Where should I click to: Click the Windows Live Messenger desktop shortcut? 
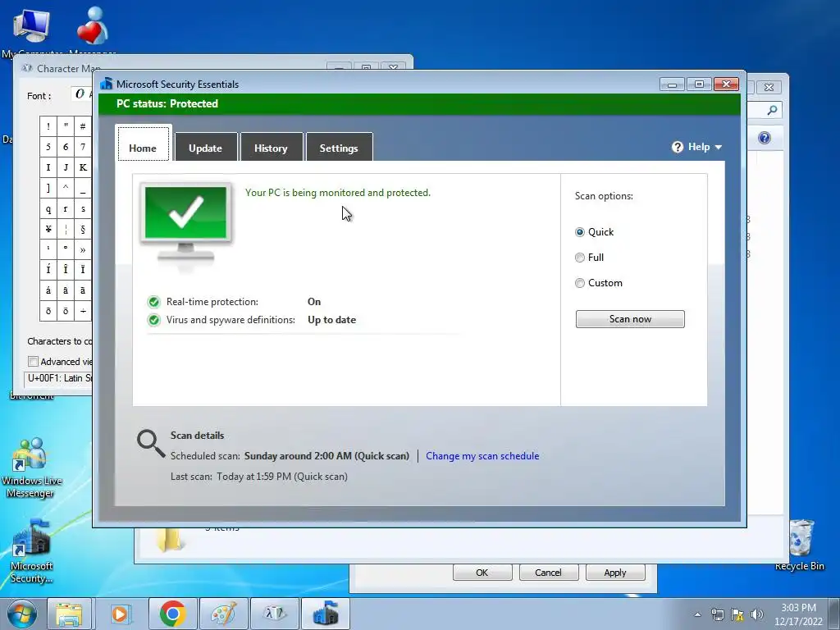click(31, 468)
